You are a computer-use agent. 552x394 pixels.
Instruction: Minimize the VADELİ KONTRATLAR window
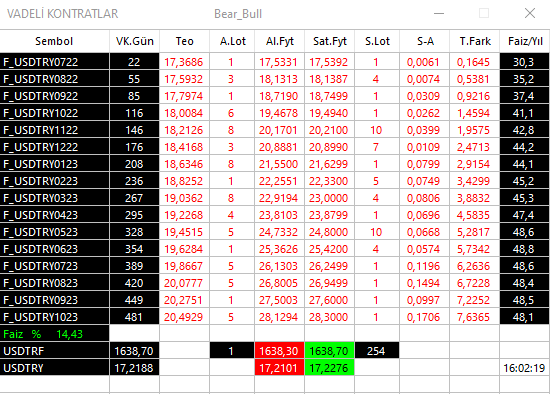click(439, 14)
